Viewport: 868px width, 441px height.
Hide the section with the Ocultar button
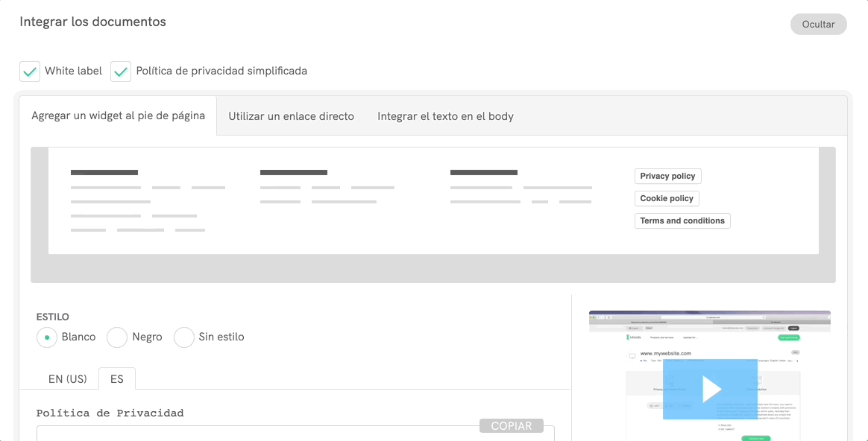(818, 24)
